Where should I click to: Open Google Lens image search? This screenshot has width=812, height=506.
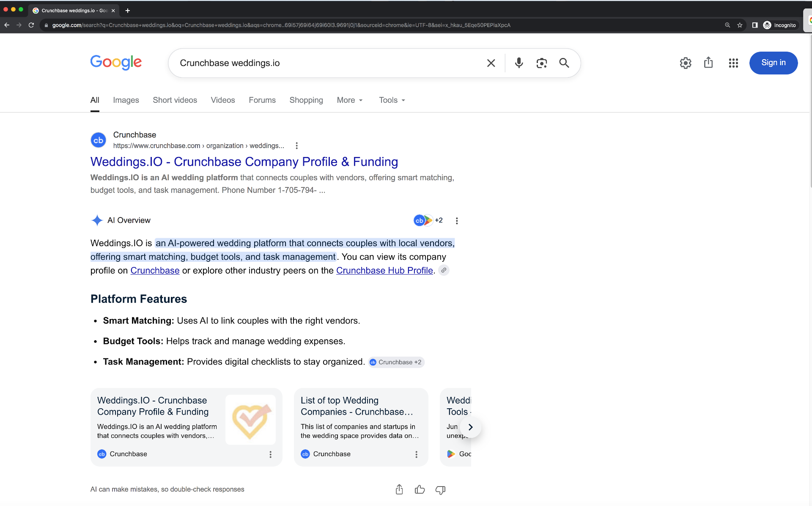pyautogui.click(x=541, y=63)
